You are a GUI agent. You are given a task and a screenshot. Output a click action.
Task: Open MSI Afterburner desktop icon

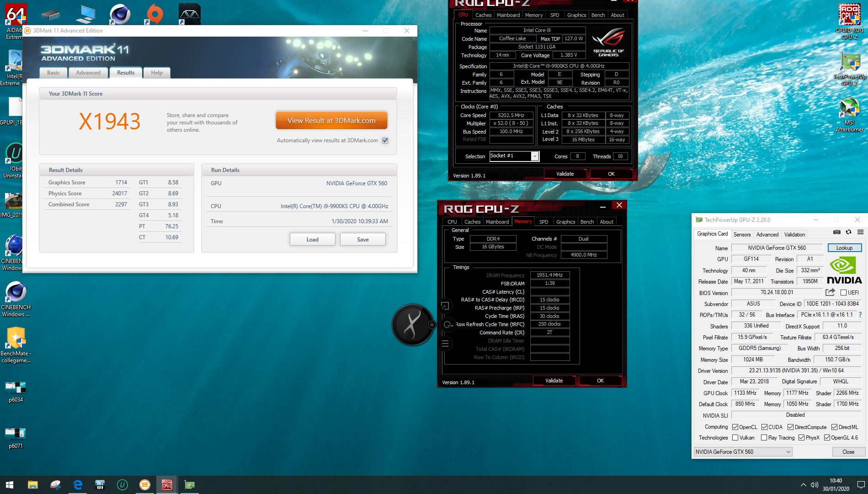click(849, 115)
